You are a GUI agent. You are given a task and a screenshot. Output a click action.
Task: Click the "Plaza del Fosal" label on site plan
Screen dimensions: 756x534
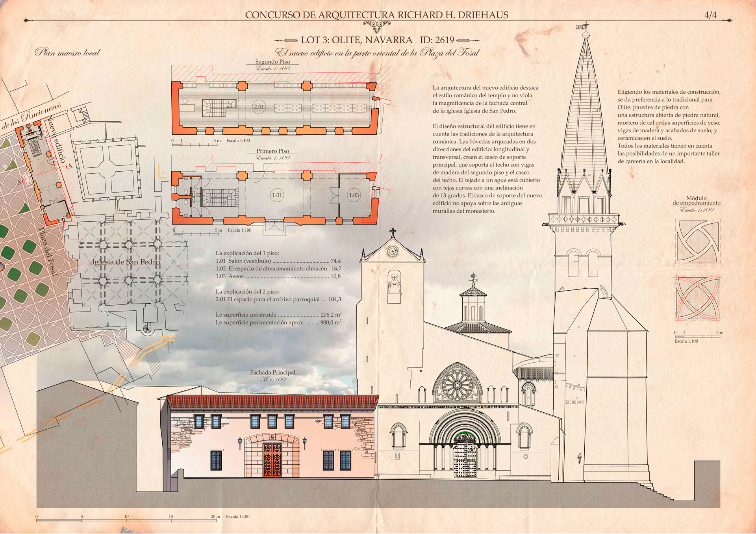point(49,251)
